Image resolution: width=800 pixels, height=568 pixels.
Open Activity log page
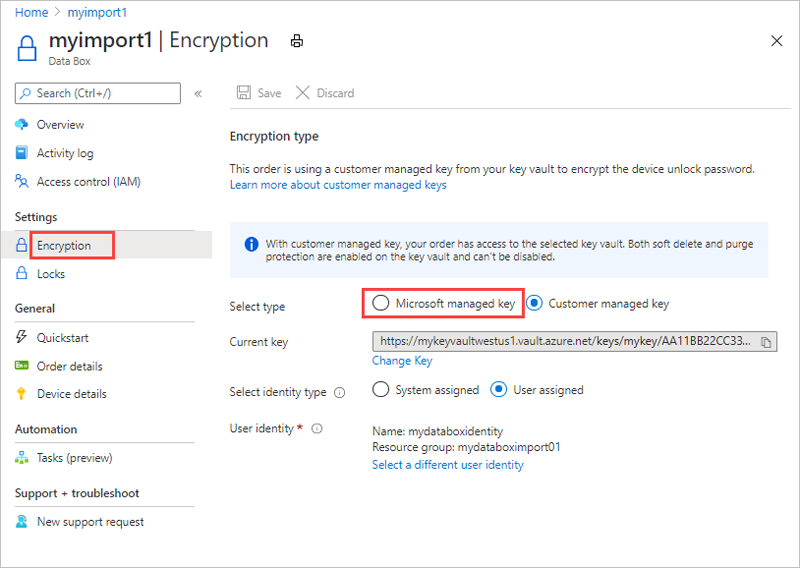[65, 153]
